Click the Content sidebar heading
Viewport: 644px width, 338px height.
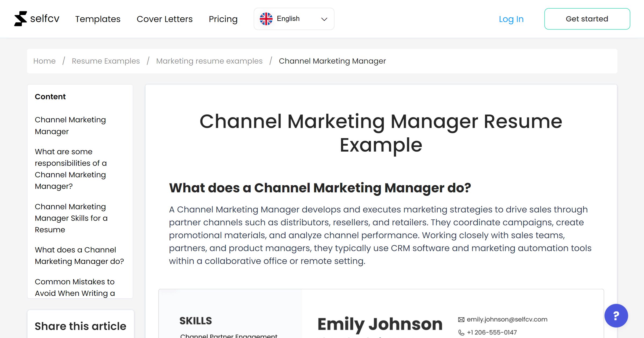50,97
